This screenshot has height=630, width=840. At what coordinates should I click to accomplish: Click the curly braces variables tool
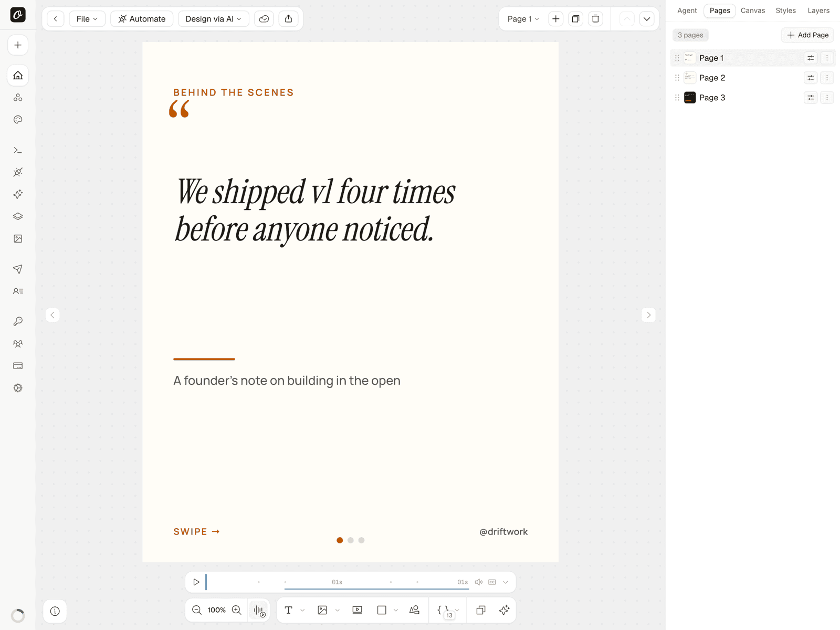point(444,610)
